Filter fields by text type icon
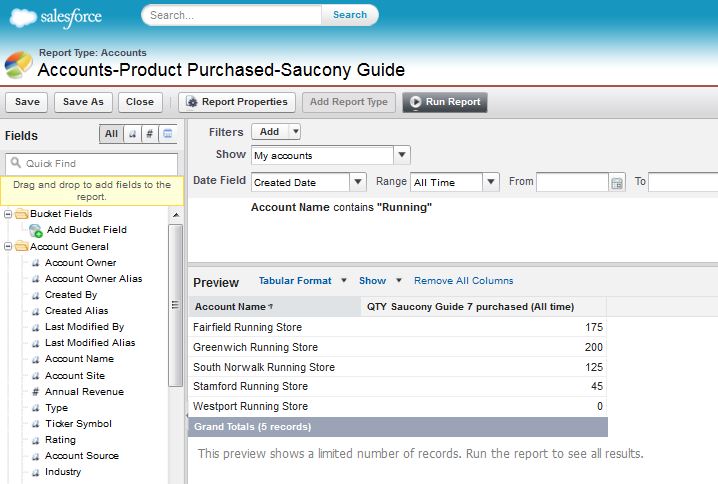Screen dimensions: 718x484 [x=132, y=134]
